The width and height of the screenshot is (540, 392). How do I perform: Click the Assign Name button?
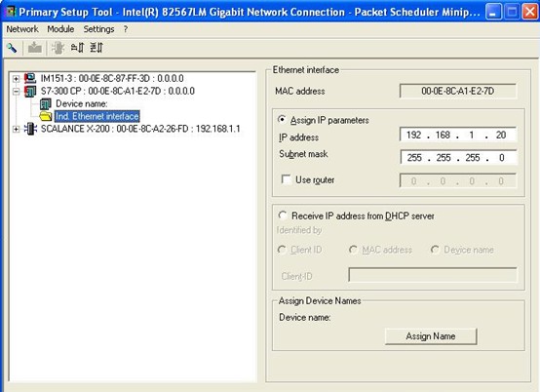pyautogui.click(x=431, y=336)
